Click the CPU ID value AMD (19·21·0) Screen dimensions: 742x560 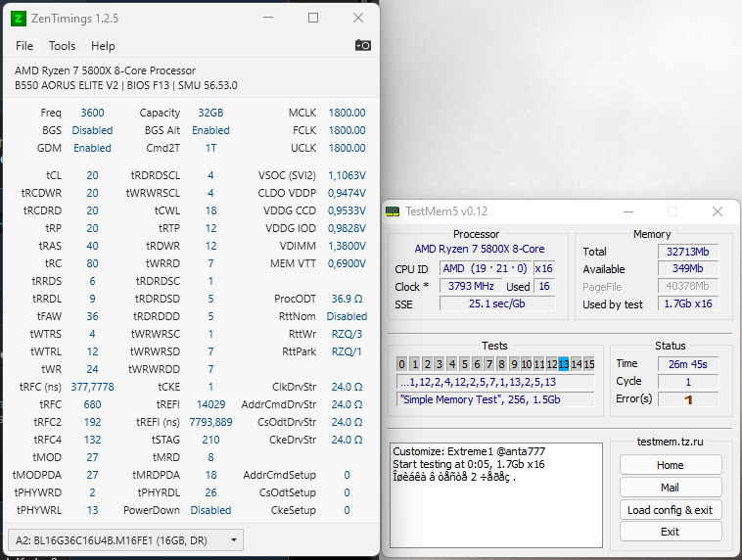(x=486, y=268)
